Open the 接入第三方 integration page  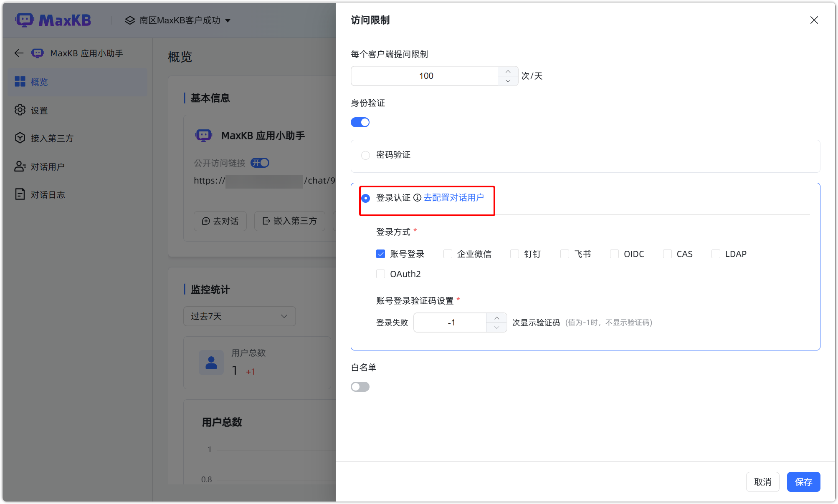tap(53, 138)
